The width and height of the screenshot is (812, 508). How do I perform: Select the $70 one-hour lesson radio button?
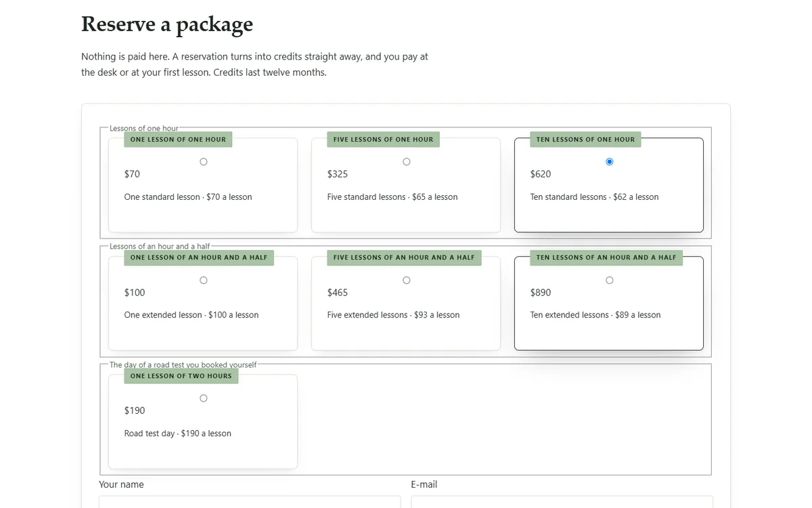pyautogui.click(x=204, y=162)
